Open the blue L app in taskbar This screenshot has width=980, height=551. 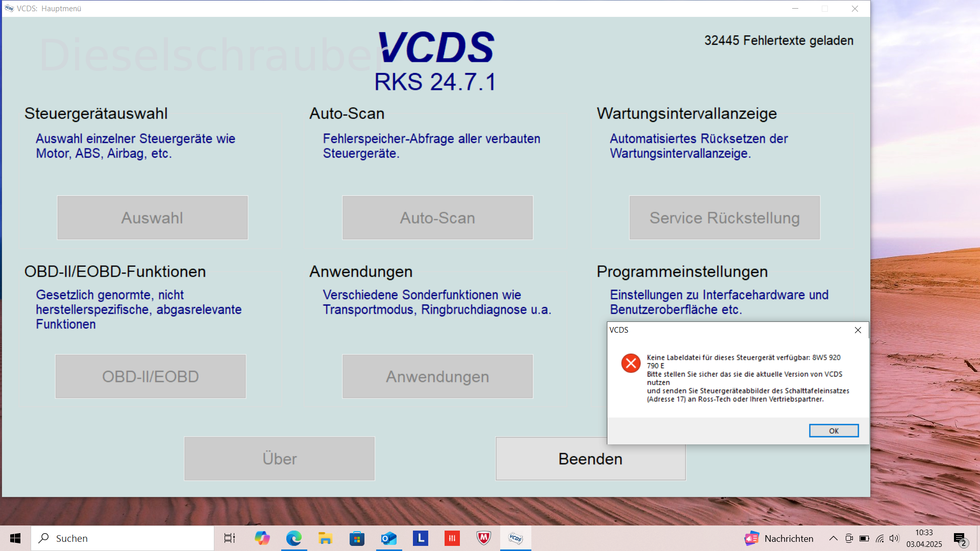pos(421,538)
